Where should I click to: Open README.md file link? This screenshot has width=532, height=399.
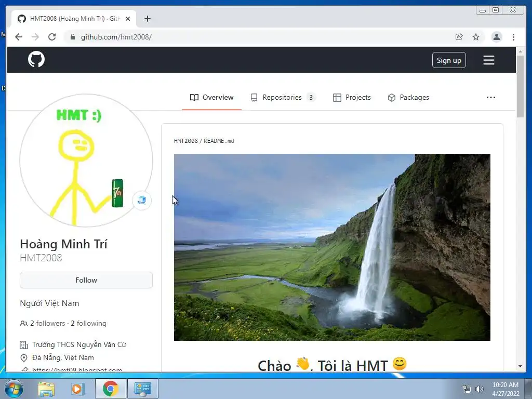(219, 141)
